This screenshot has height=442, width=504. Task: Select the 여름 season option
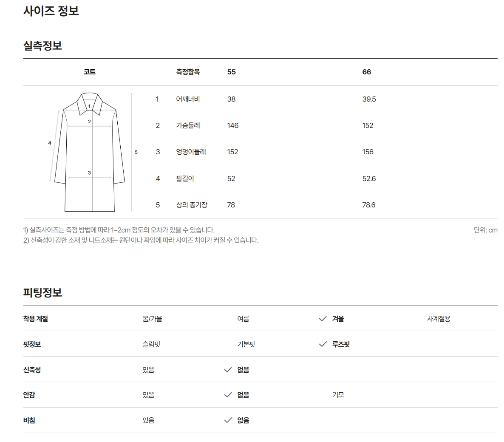point(244,319)
